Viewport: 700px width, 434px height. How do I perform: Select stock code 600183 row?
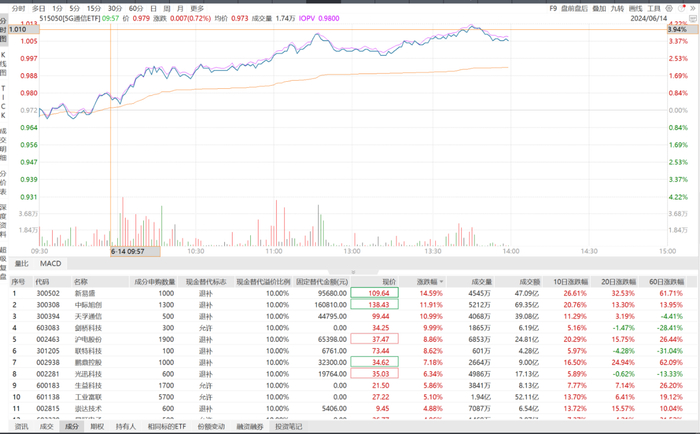pyautogui.click(x=353, y=385)
